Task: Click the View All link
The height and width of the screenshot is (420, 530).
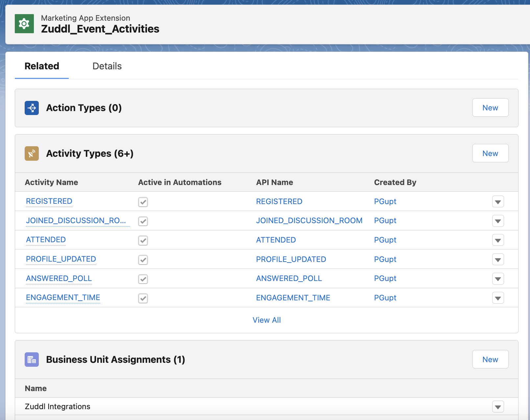Action: 267,320
